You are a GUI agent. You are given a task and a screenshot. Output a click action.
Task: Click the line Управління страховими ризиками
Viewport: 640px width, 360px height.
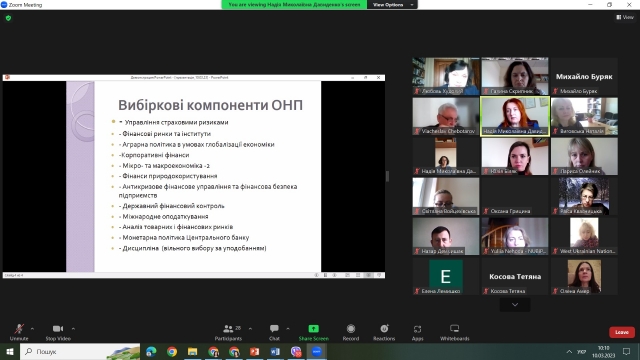click(176, 122)
